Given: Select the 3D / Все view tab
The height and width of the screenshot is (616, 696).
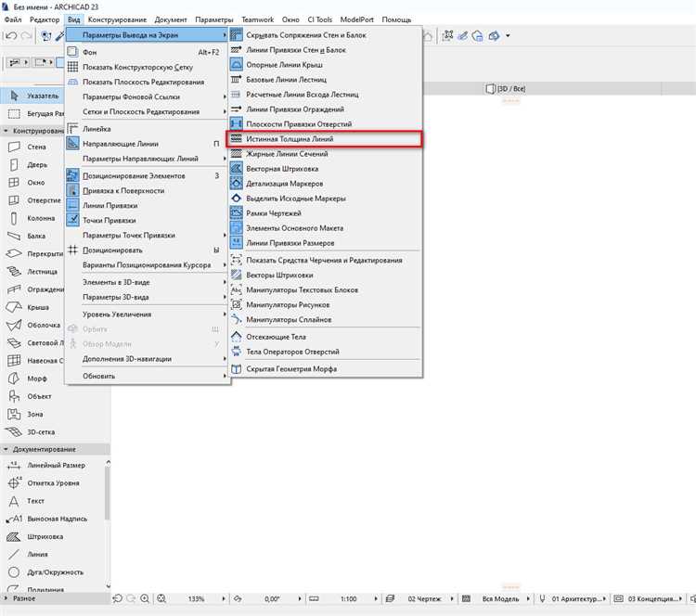Looking at the screenshot, I should click(x=506, y=89).
